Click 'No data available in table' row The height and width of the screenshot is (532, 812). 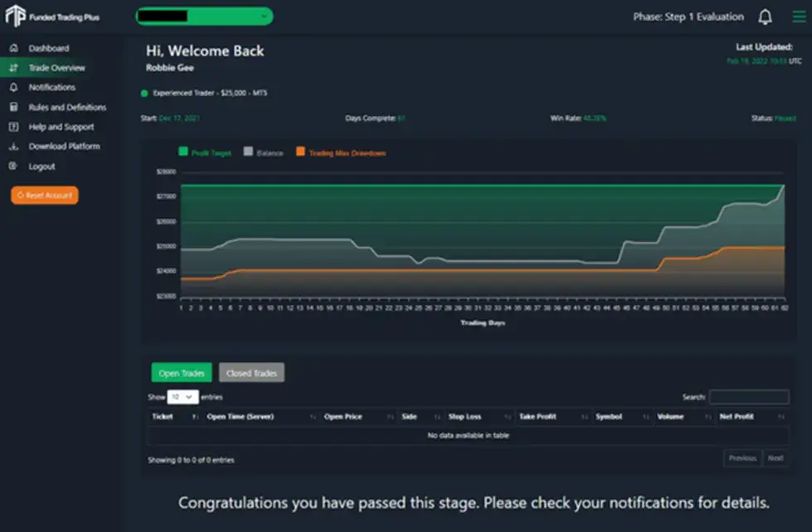tap(468, 435)
